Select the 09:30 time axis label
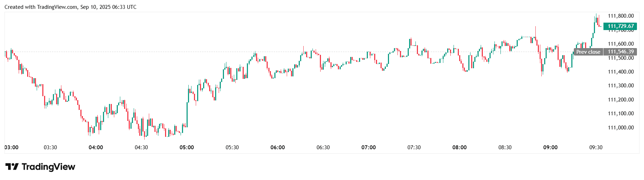 point(596,147)
